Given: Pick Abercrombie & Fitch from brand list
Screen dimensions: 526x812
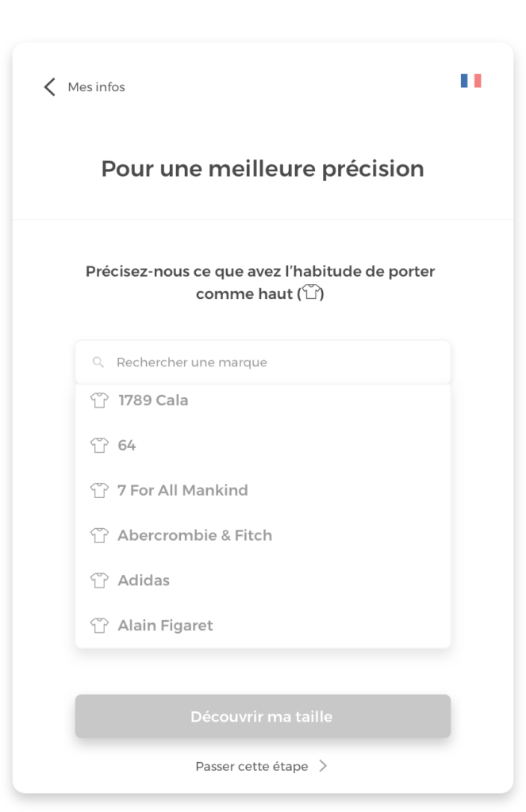Looking at the screenshot, I should pyautogui.click(x=194, y=536).
